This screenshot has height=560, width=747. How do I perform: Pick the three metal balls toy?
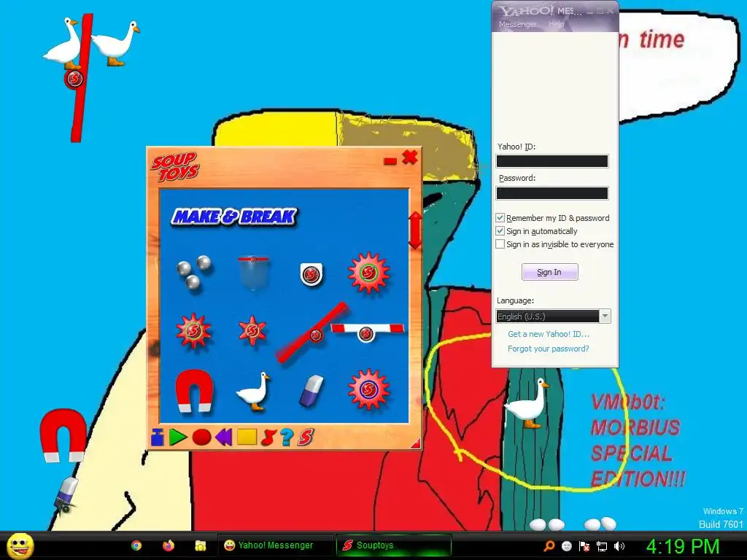[194, 273]
